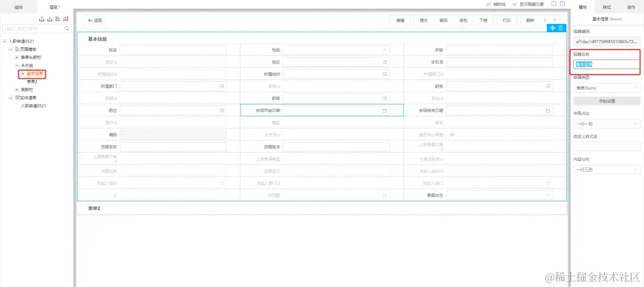Click list picker icon in 所属组织 field
Image resolution: width=644 pixels, height=287 pixels.
coord(385,74)
